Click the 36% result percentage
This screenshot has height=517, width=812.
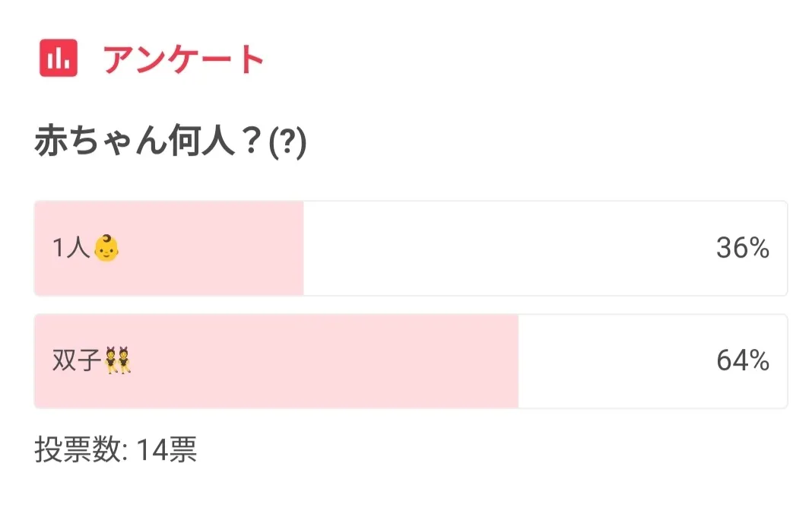pyautogui.click(x=743, y=249)
